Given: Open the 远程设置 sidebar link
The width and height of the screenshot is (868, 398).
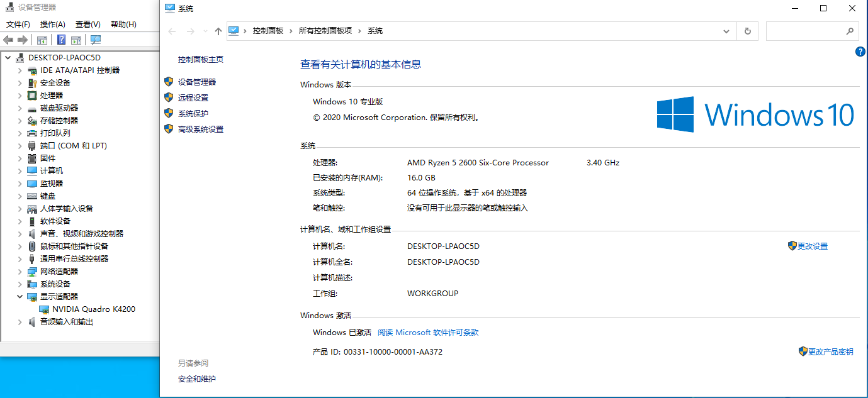Looking at the screenshot, I should tap(193, 97).
